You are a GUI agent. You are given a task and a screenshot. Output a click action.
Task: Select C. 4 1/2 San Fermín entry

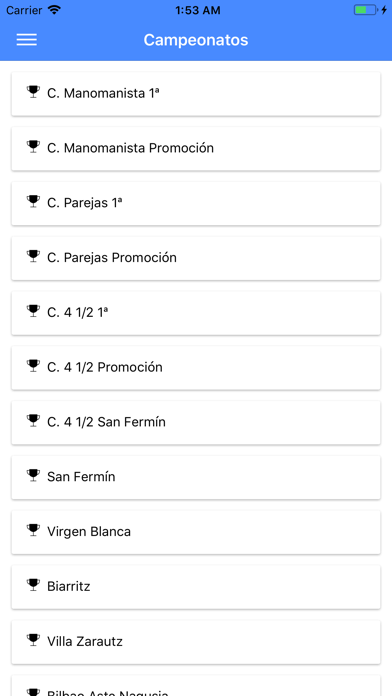pos(196,423)
